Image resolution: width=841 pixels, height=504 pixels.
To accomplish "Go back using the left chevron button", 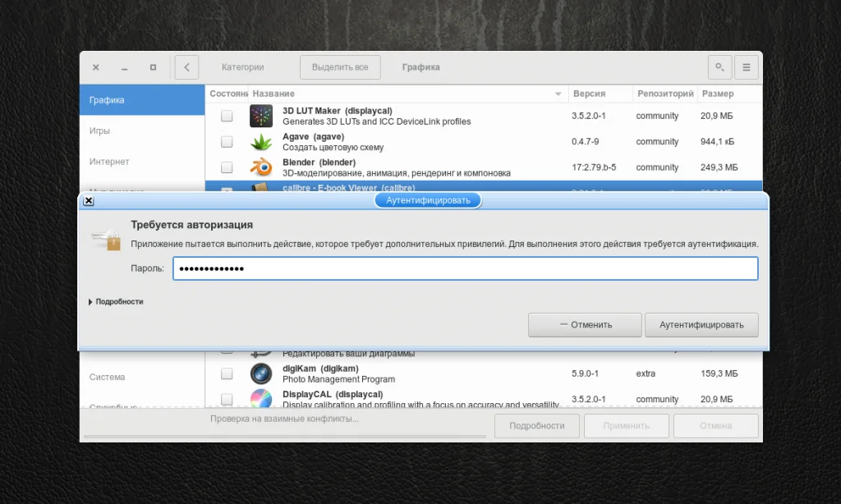I will (x=186, y=67).
